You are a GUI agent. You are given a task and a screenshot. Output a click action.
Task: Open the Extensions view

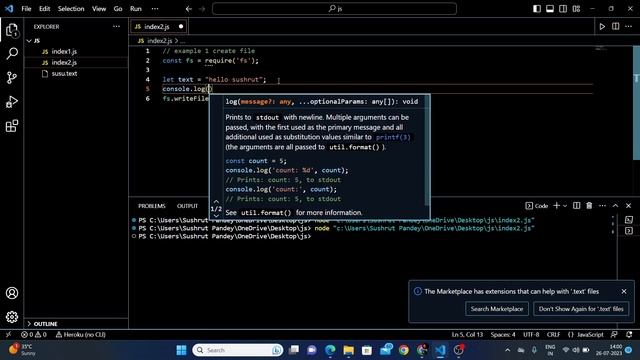tap(12, 126)
